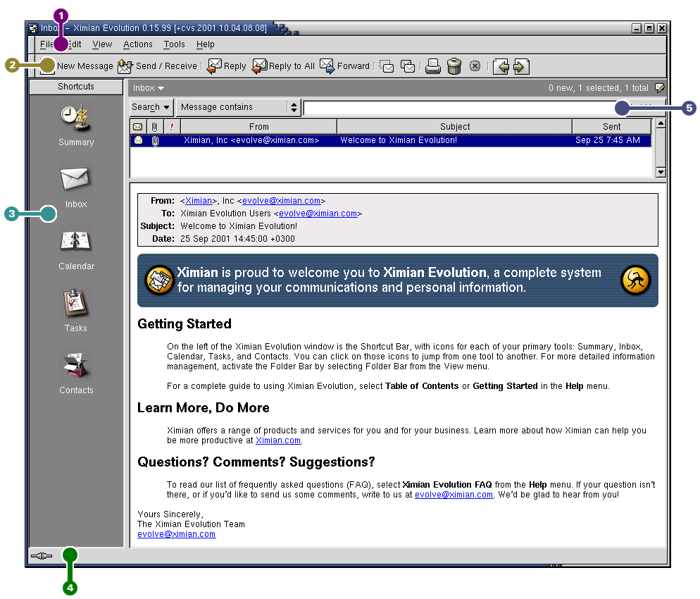Click the '0 new, 1 selected, 1 total' status text
This screenshot has height=599, width=700.
[598, 88]
